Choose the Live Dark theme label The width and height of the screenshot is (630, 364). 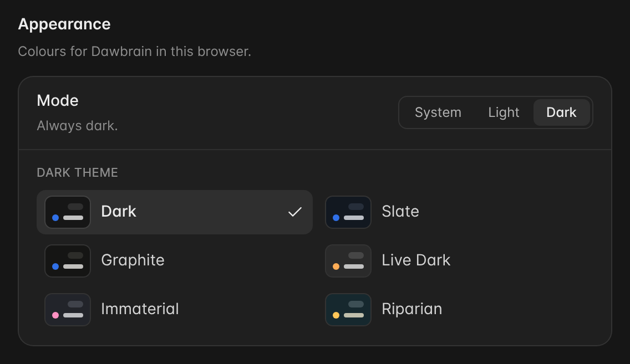(x=416, y=260)
